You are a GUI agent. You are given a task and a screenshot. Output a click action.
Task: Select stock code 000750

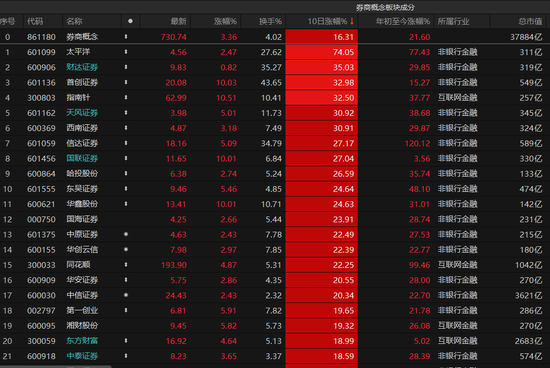(x=41, y=219)
